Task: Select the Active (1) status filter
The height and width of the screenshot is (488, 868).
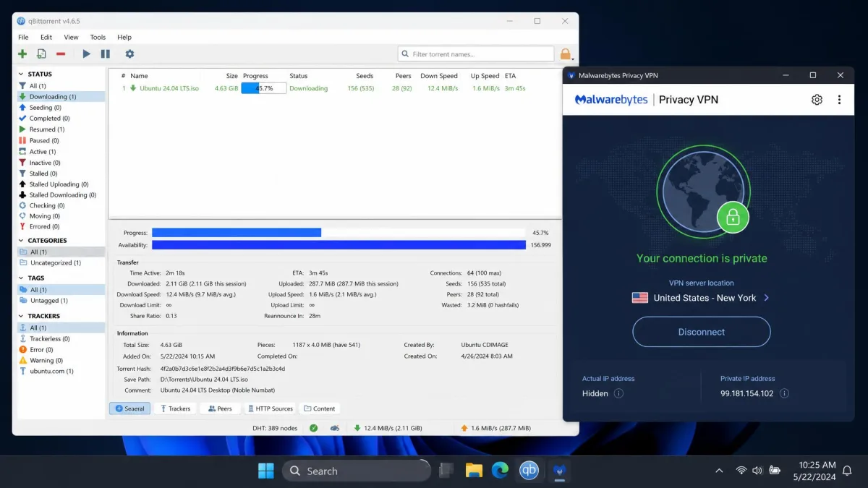Action: pyautogui.click(x=62, y=152)
